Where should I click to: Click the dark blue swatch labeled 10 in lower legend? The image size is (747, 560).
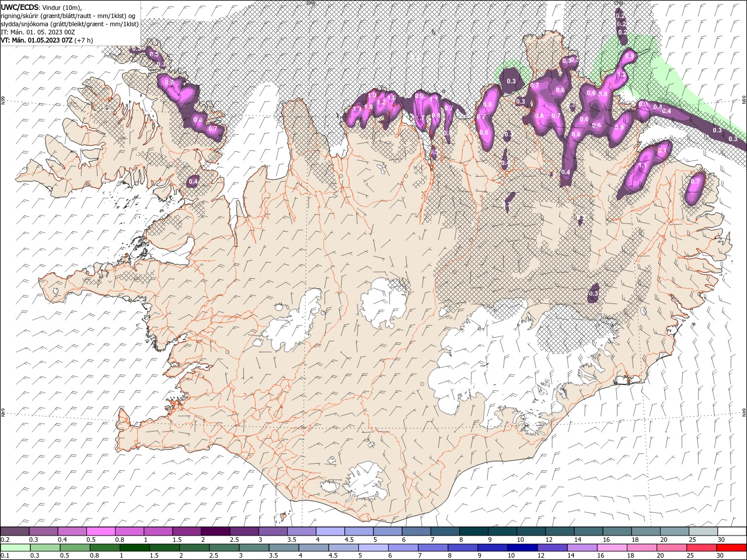(521, 548)
